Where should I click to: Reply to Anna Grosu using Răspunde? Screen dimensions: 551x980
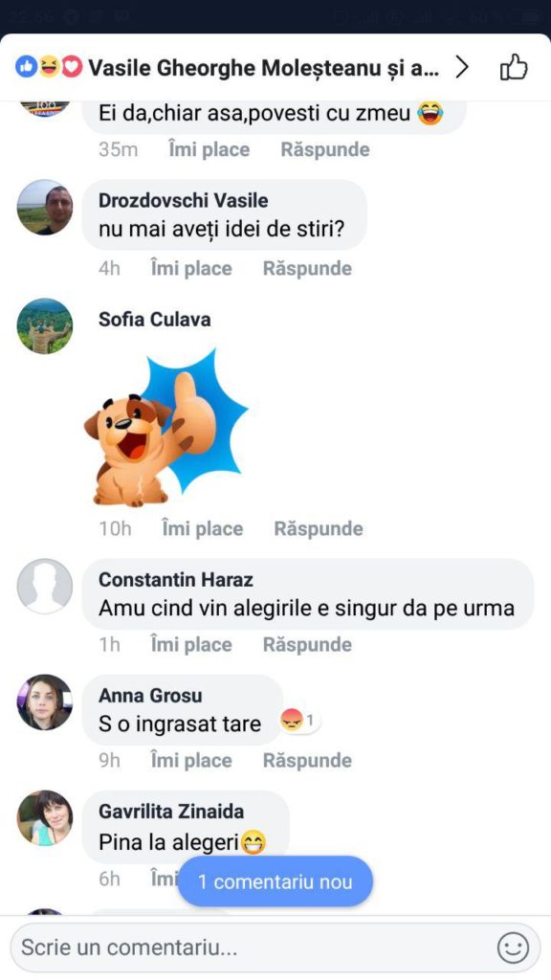click(x=306, y=759)
